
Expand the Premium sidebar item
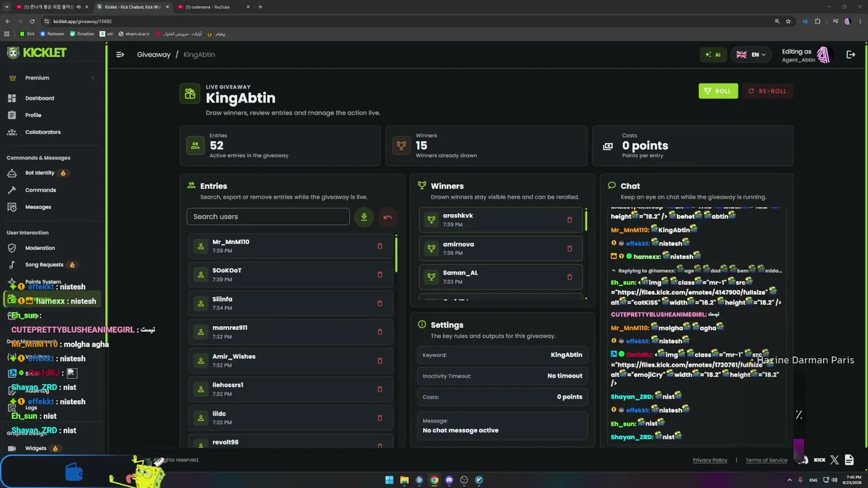[x=52, y=78]
